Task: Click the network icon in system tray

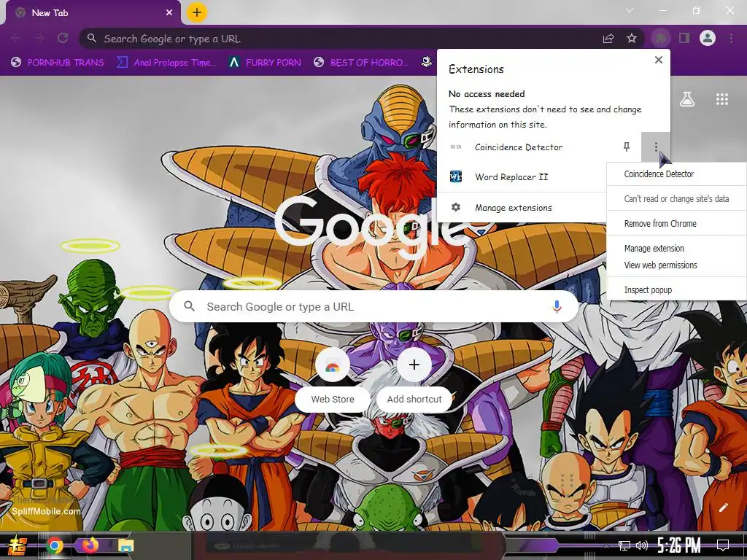Action: coord(624,545)
